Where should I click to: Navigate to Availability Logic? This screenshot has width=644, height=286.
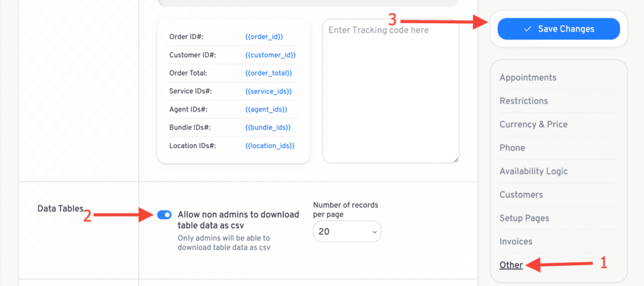click(x=533, y=171)
